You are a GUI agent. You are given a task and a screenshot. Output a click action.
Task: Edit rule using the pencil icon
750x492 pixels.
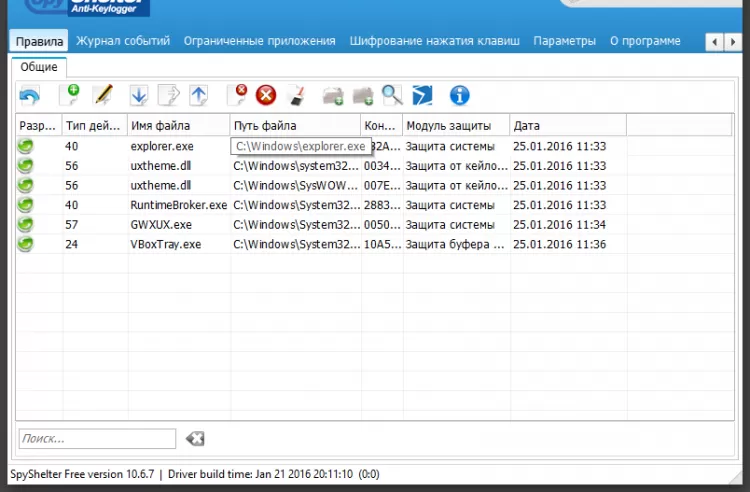pyautogui.click(x=103, y=95)
